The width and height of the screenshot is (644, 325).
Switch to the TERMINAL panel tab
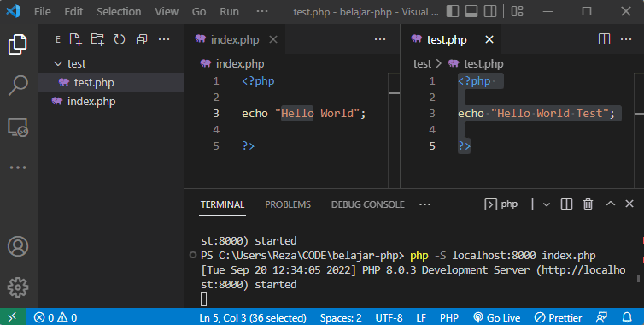coord(222,204)
